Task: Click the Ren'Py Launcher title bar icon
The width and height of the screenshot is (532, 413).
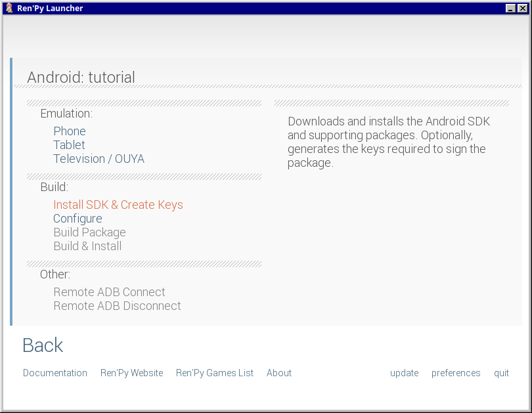Action: click(x=9, y=8)
